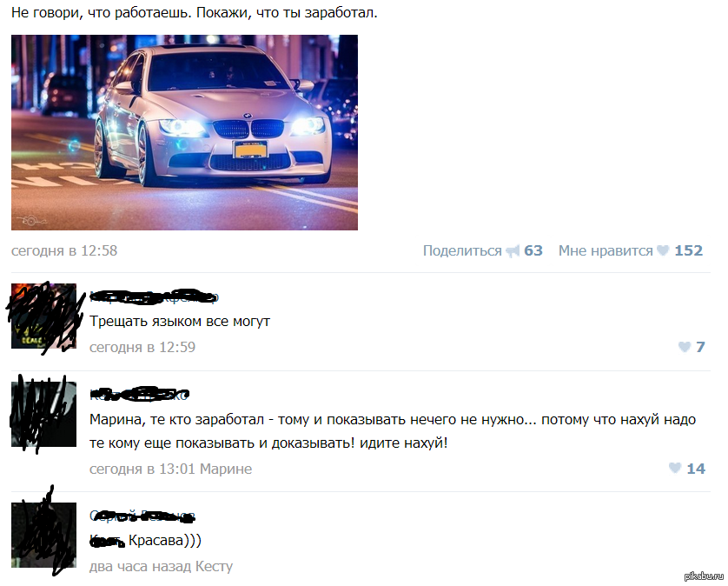Click the heart icon beside 152 likes
Image resolution: width=728 pixels, height=586 pixels.
tap(663, 250)
